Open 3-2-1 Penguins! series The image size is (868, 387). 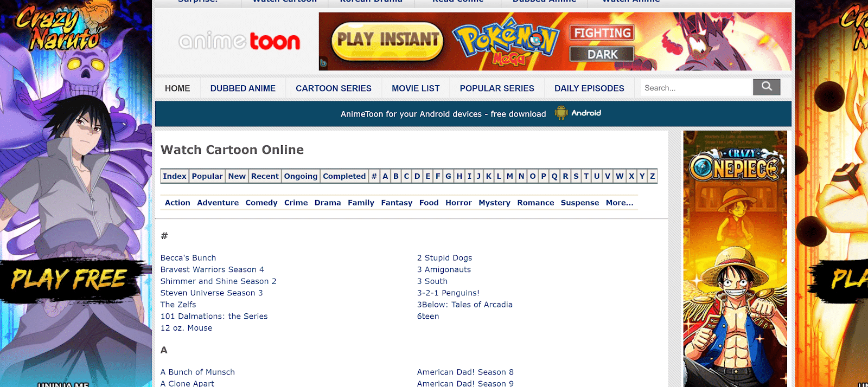click(x=448, y=293)
